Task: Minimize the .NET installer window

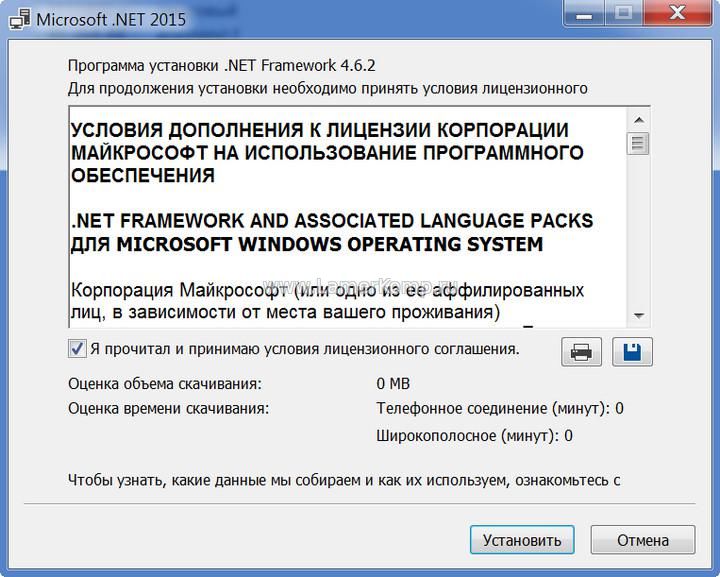Action: 584,14
